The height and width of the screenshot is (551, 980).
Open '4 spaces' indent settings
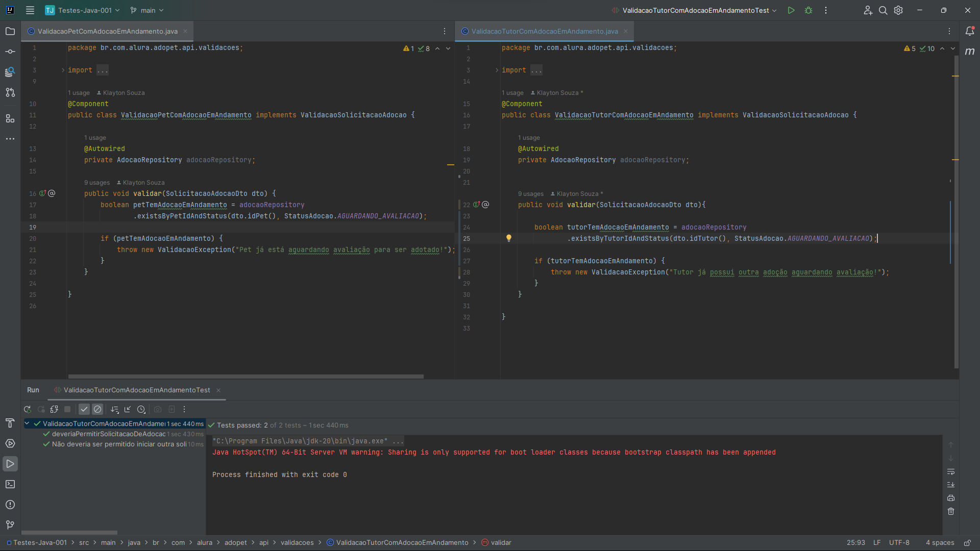[x=940, y=543]
